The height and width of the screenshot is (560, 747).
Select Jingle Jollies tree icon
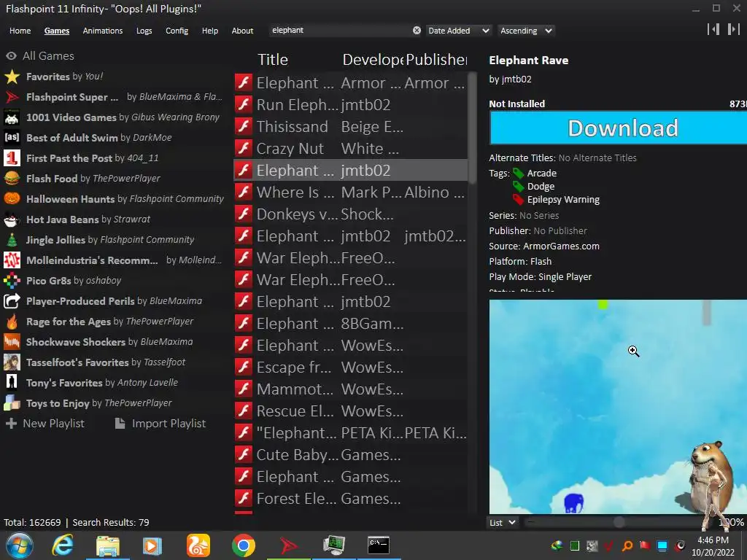click(x=12, y=240)
